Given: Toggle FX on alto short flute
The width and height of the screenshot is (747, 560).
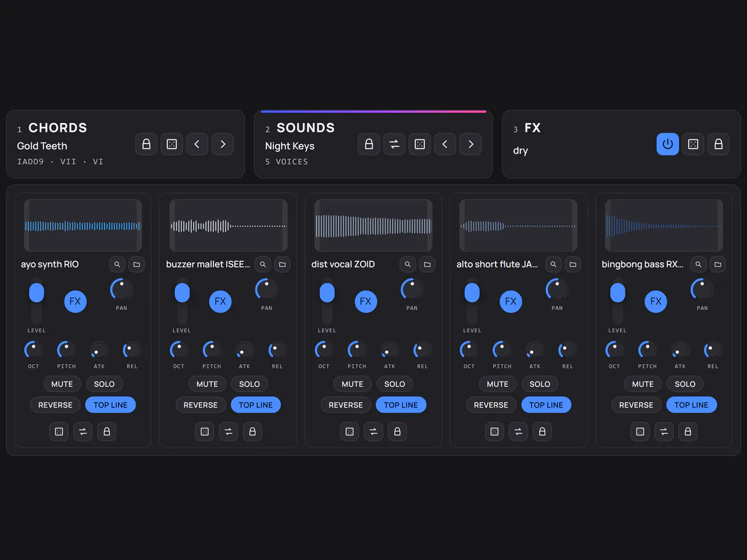Looking at the screenshot, I should point(511,301).
